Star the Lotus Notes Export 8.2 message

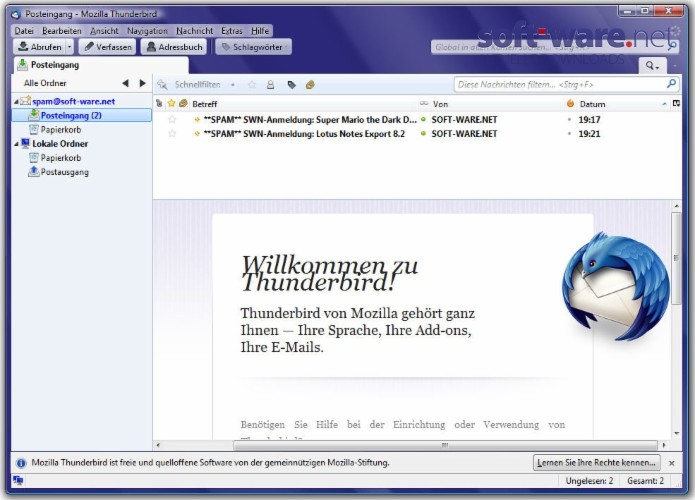click(172, 134)
